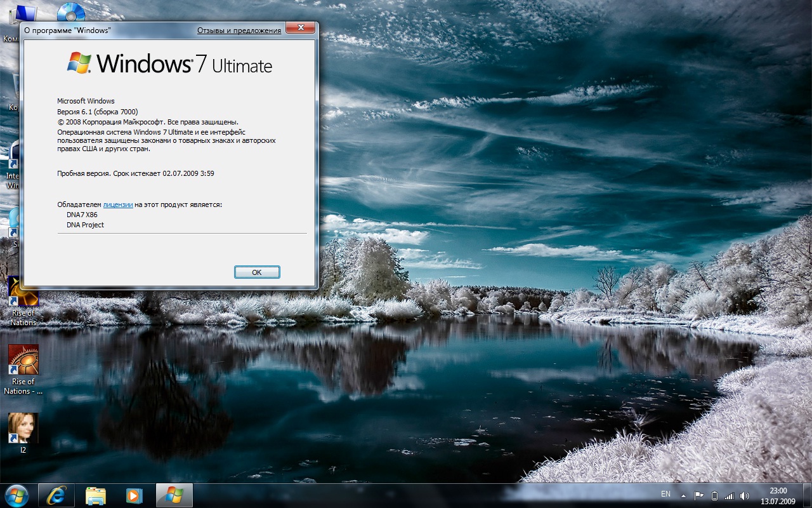Click the battery power tray icon
Screen dimensions: 812x508
coord(714,495)
